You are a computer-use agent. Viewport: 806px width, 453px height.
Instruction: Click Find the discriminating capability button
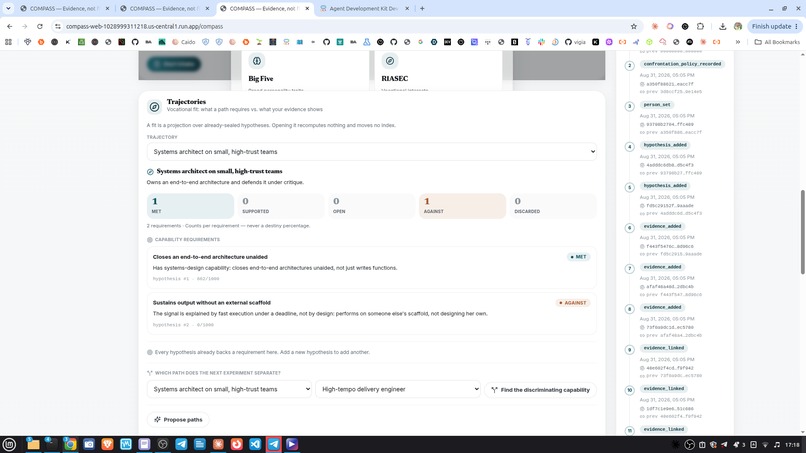[x=540, y=390]
